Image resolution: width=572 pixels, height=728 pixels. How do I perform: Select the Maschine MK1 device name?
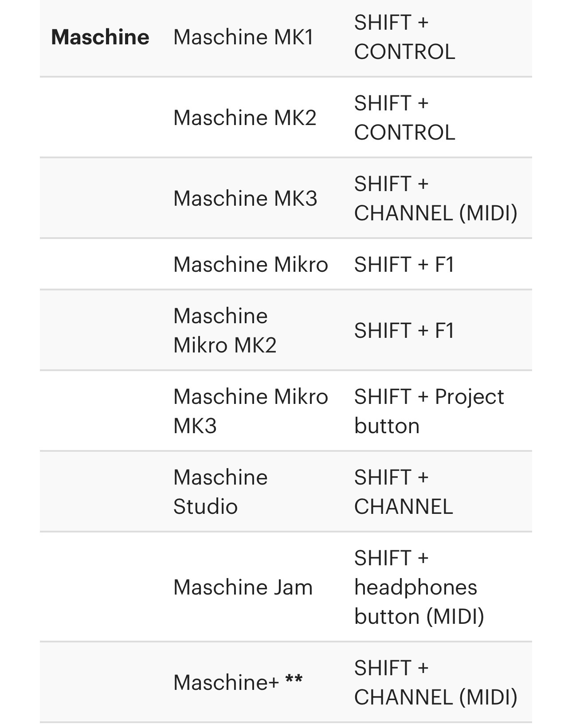coord(243,37)
